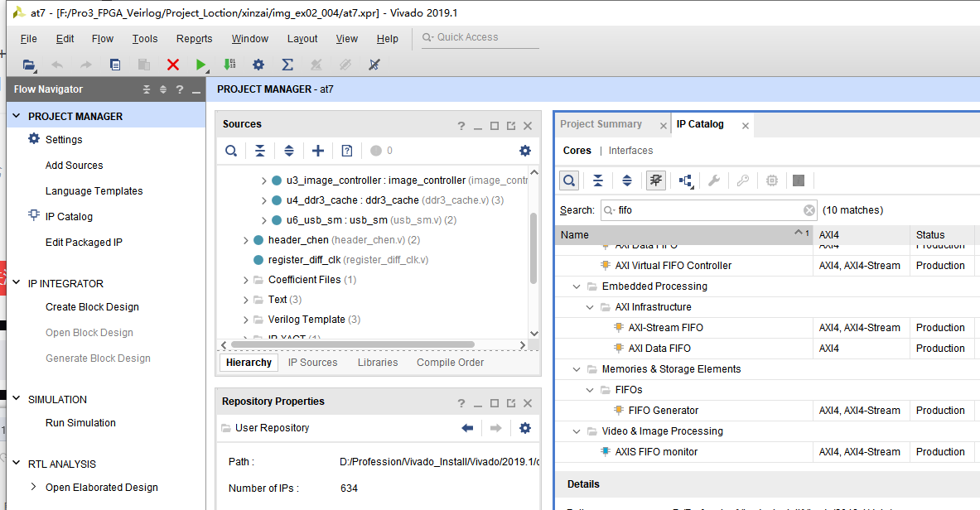Expand Coefficient Files folder

coord(246,280)
